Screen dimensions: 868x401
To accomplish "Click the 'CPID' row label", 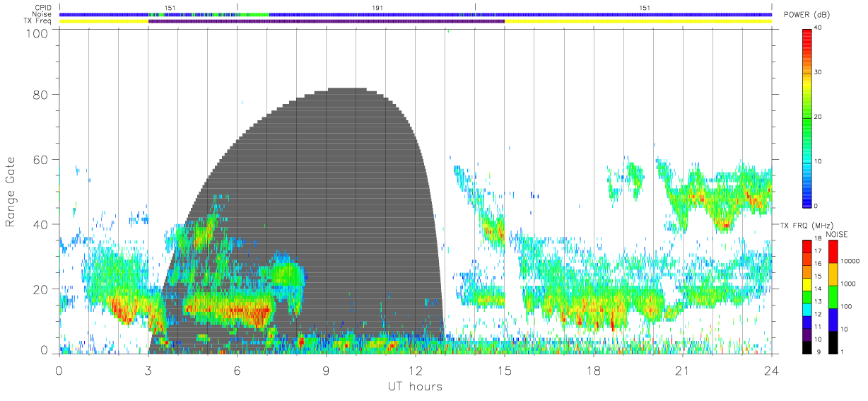I will click(x=43, y=8).
